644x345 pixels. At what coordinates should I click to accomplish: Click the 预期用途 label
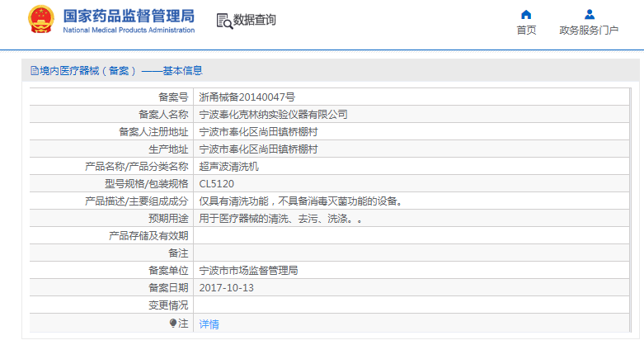(168, 219)
